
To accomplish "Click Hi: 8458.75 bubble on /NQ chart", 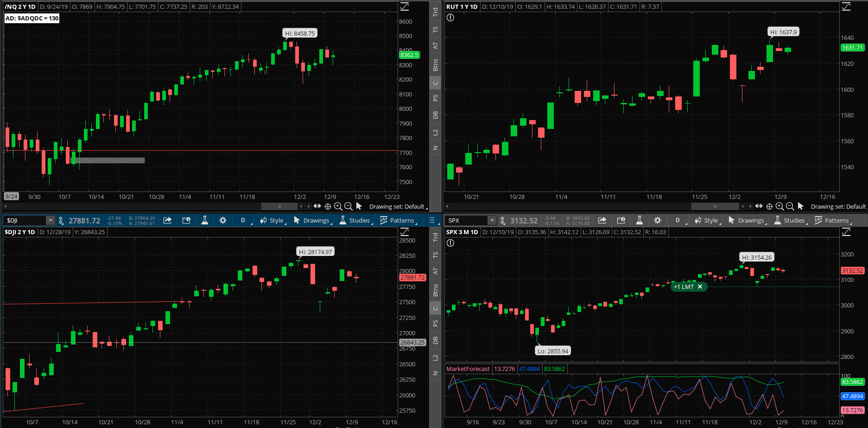I will tap(300, 33).
